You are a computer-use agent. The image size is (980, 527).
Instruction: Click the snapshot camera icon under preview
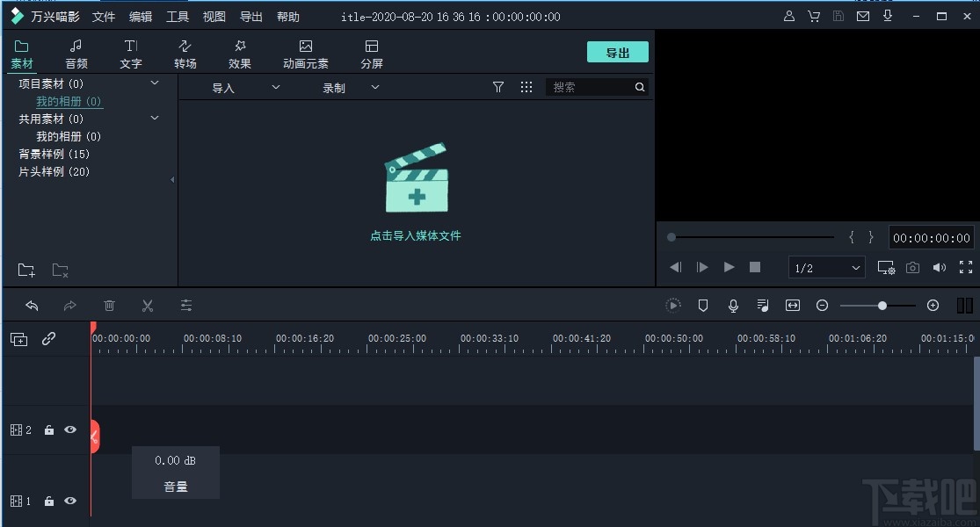(x=912, y=267)
